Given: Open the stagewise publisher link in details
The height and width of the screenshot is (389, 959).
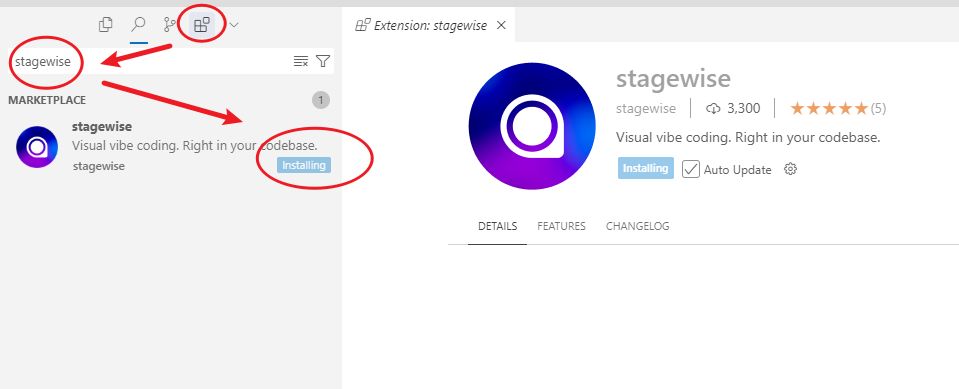Looking at the screenshot, I should (646, 109).
